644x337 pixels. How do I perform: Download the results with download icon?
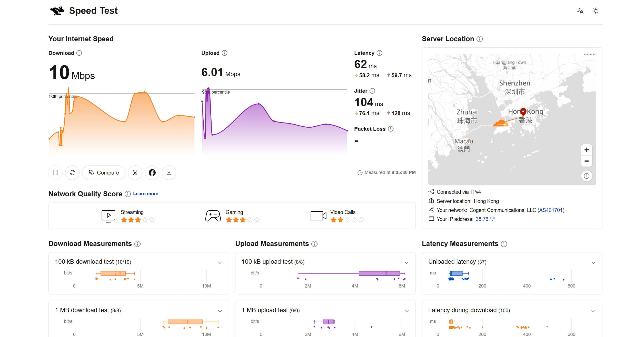(169, 173)
